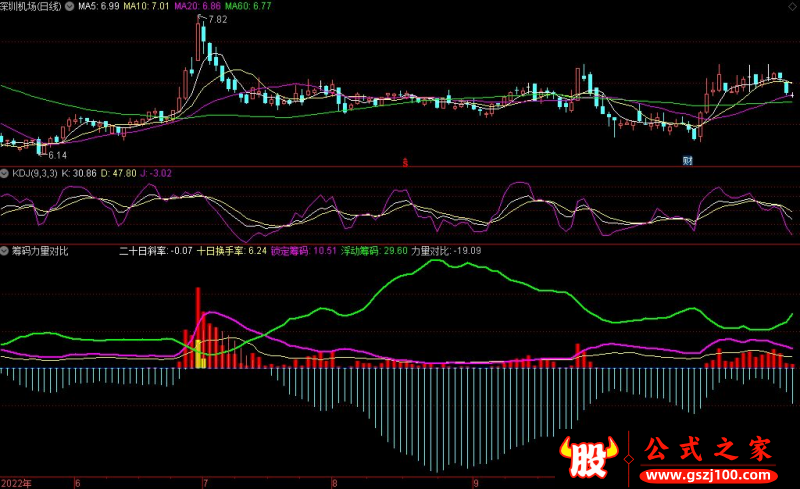Click the month 6 marker on time axis
The width and height of the screenshot is (800, 489).
[78, 483]
